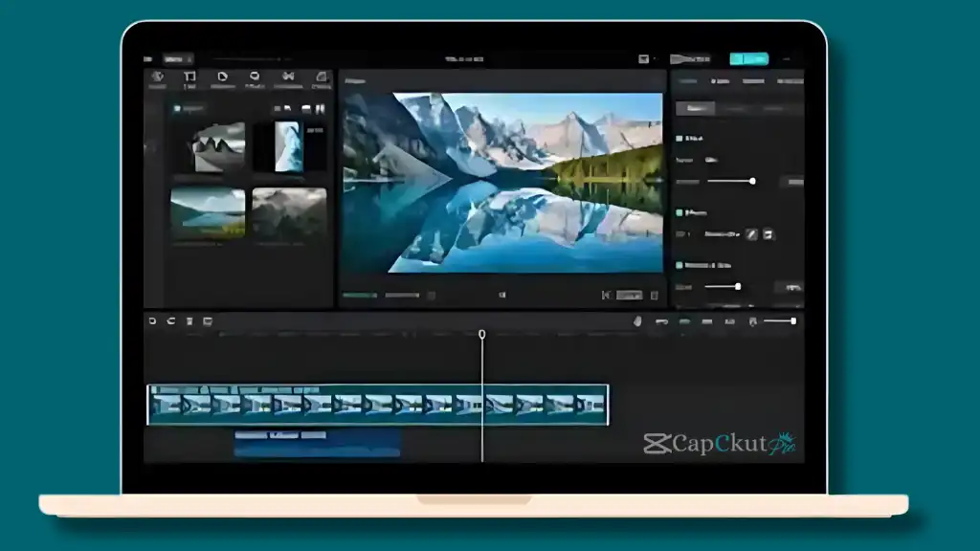The width and height of the screenshot is (980, 551).
Task: Open the Stickers icon beside the Text tool
Action: pos(222,77)
